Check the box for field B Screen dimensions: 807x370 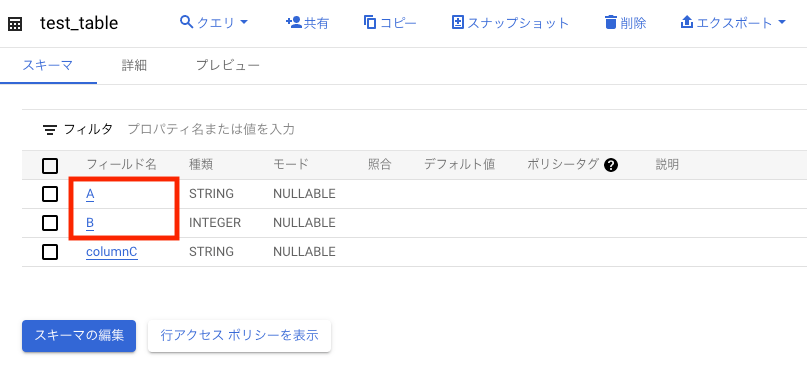(50, 223)
